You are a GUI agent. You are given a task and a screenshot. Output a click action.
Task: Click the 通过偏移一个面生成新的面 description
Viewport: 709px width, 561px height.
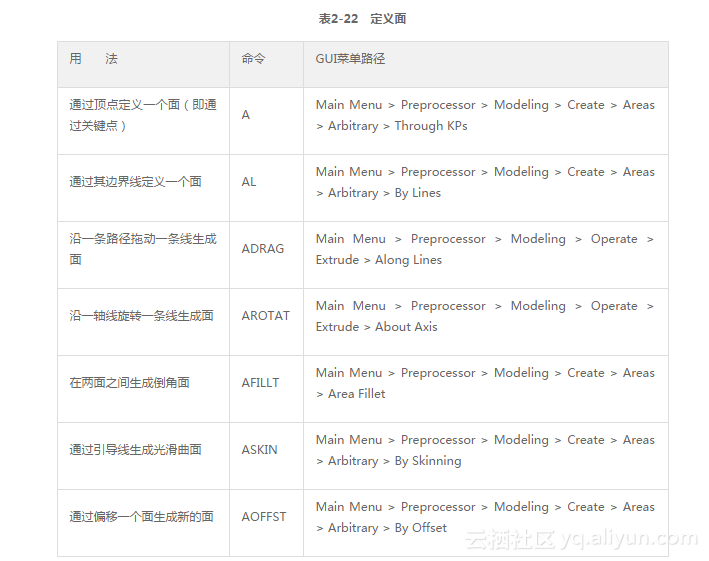tap(141, 517)
